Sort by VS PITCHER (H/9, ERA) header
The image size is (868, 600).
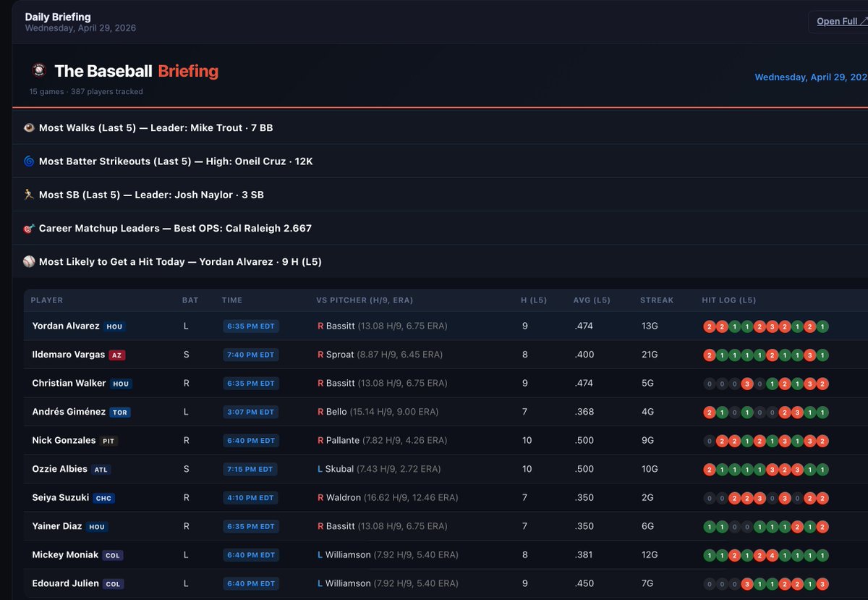[365, 300]
